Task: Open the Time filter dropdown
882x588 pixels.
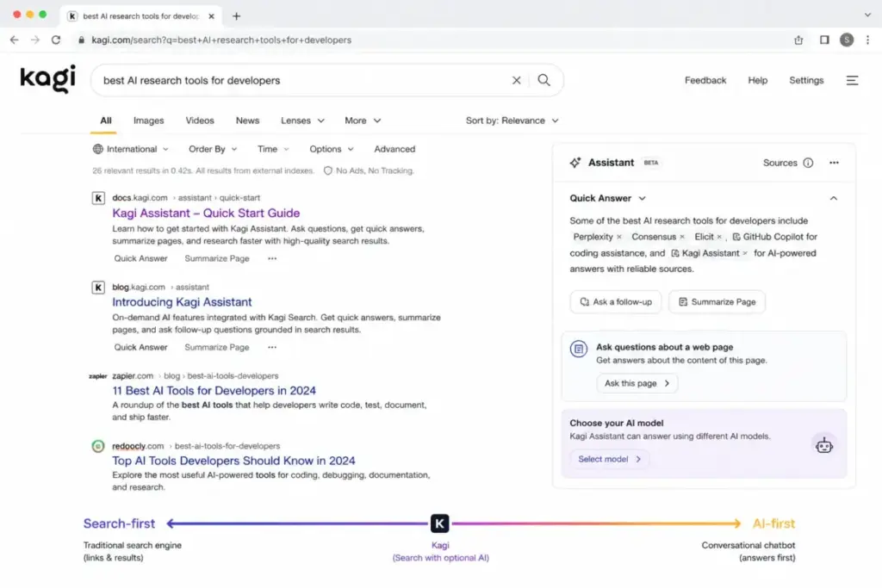Action: pyautogui.click(x=273, y=149)
